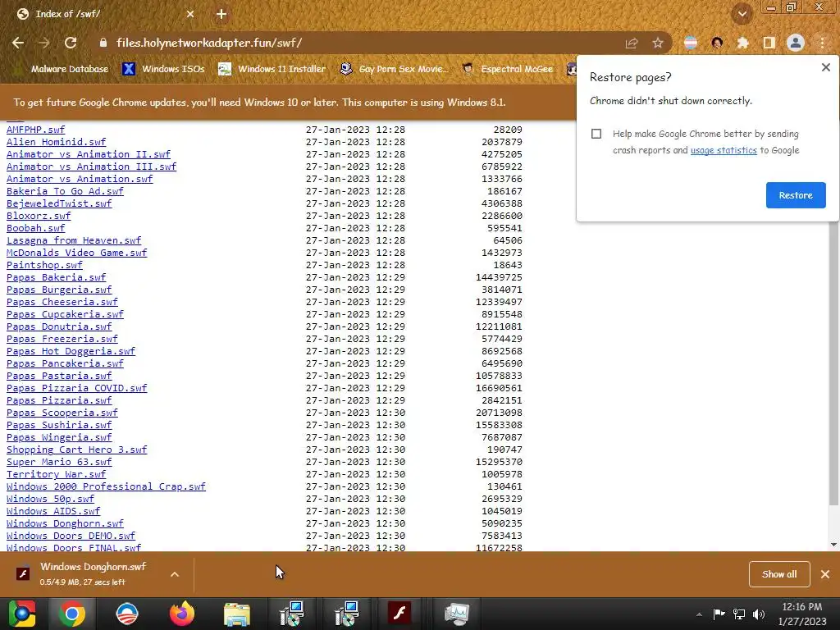Open Windows AIDS.swf link
The width and height of the screenshot is (840, 630).
coord(53,512)
